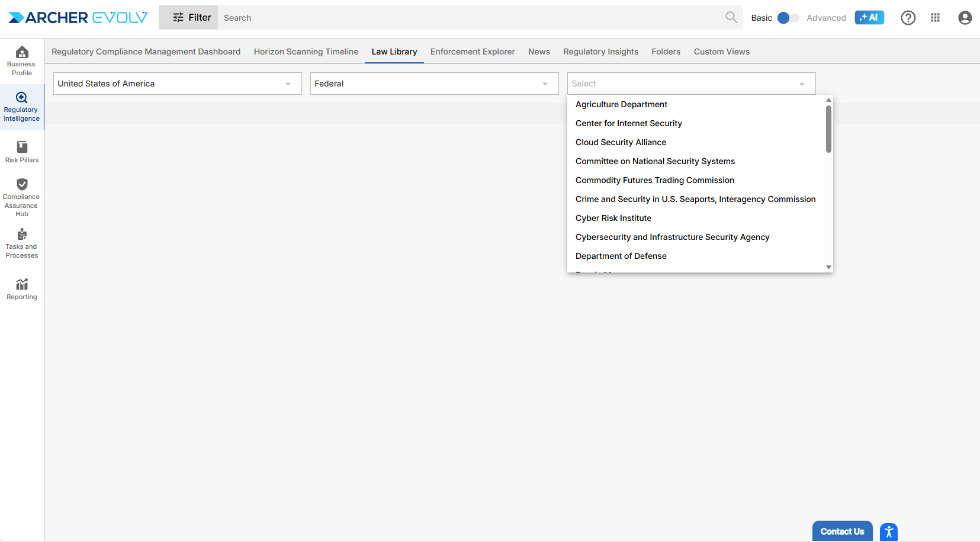Open Compliance Assurance Hub
Screen dimensions: 980x542
coord(22,197)
